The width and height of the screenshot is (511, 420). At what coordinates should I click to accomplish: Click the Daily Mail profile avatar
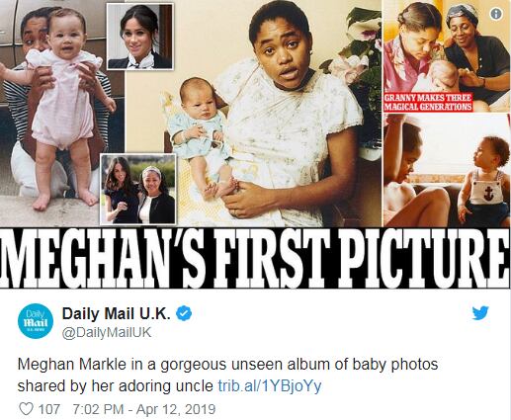36,321
